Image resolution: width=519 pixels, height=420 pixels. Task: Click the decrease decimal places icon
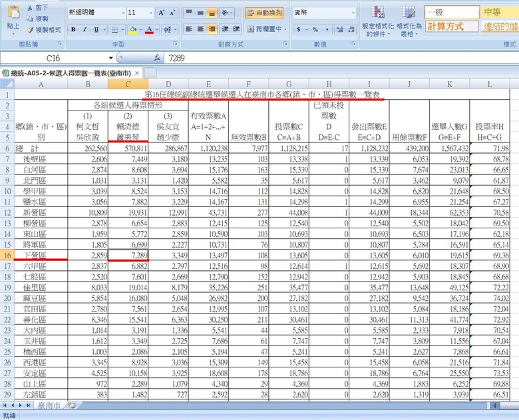(x=351, y=29)
